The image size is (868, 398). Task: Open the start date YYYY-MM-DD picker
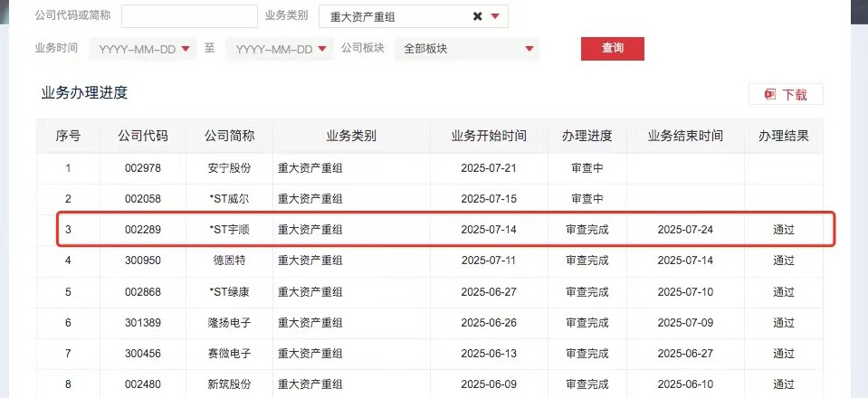pos(143,49)
